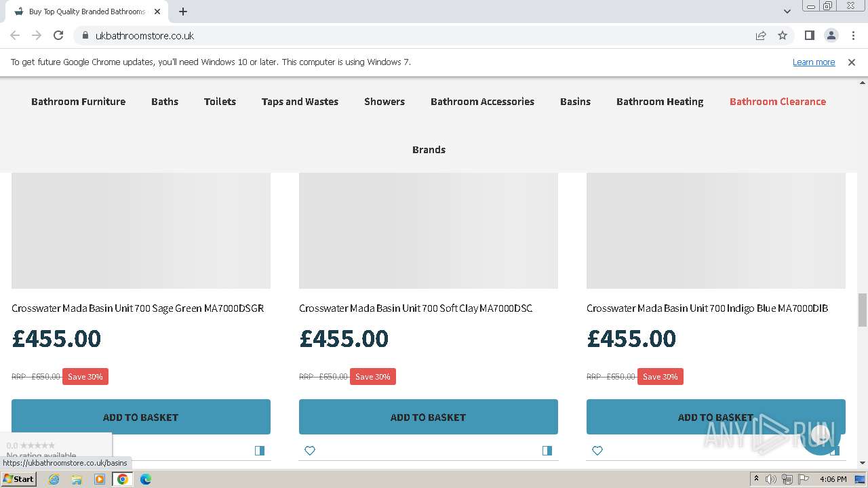Open the Bathroom Furniture menu

[78, 102]
